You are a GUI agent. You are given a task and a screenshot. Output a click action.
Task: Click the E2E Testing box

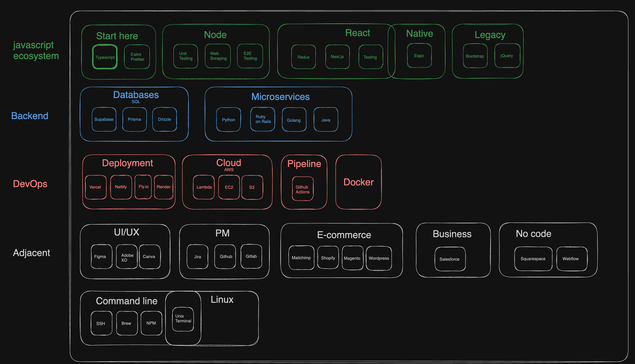click(250, 56)
